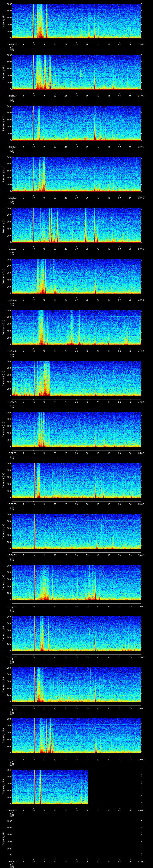Click the 27:00 end time label
The height and width of the screenshot is (868, 153).
[141, 147]
